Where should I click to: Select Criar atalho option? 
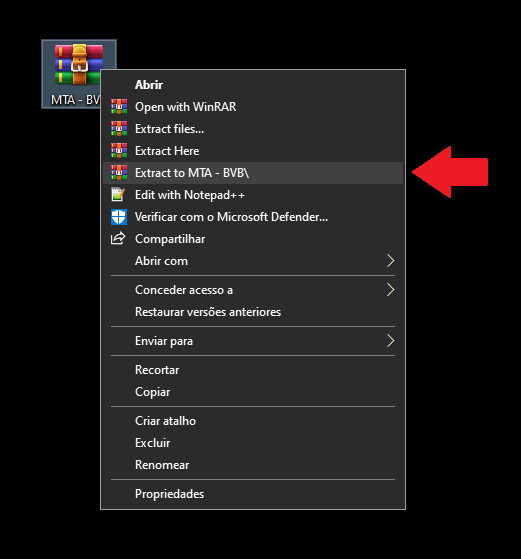(x=253, y=421)
